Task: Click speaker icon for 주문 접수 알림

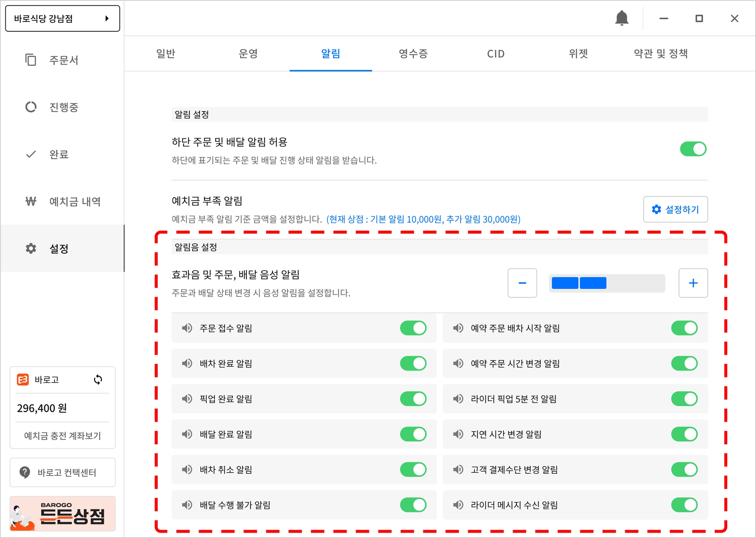Action: [x=187, y=328]
